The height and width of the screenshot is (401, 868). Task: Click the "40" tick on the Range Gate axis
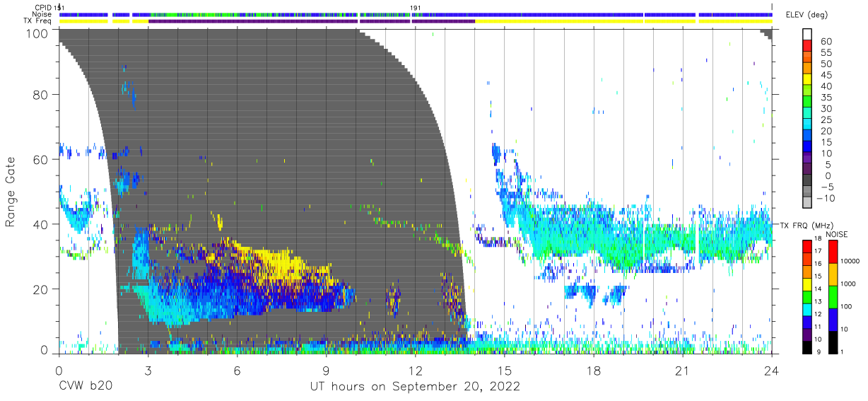point(41,224)
